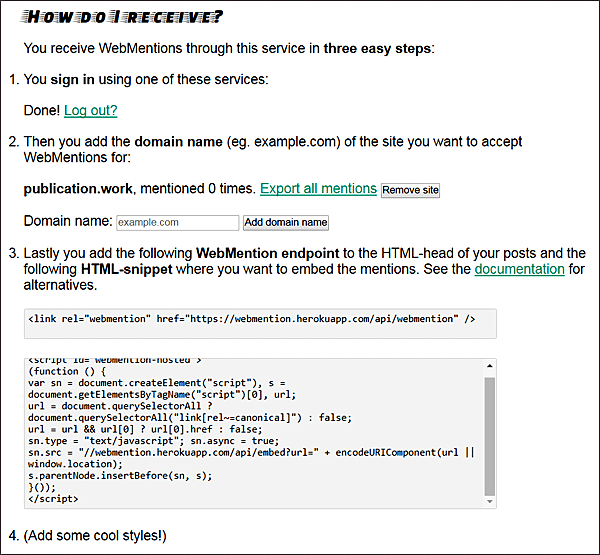Image resolution: width=600 pixels, height=555 pixels.
Task: Click the "How do I receive?" heading
Action: pyautogui.click(x=122, y=17)
